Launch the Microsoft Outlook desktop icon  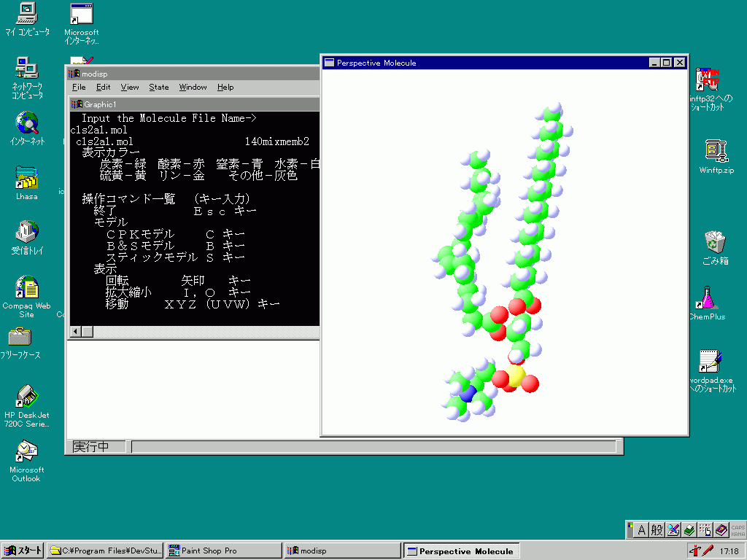pyautogui.click(x=27, y=452)
